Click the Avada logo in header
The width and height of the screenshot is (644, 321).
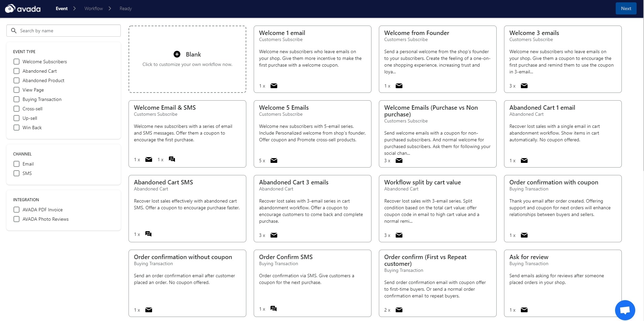coord(23,9)
